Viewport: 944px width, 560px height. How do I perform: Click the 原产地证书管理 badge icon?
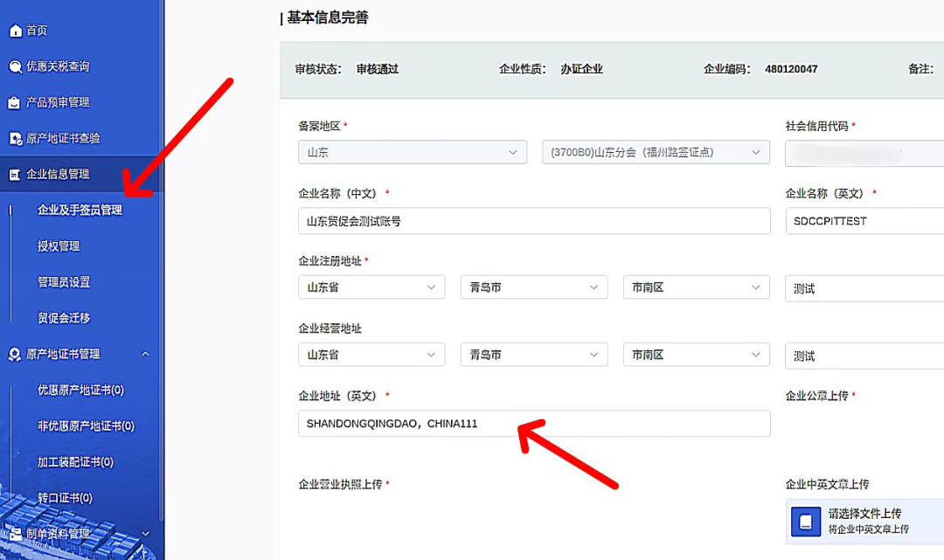click(x=15, y=355)
